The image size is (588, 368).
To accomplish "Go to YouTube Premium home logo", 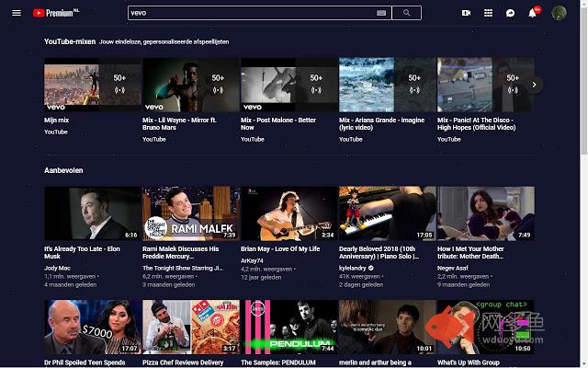I will [56, 13].
